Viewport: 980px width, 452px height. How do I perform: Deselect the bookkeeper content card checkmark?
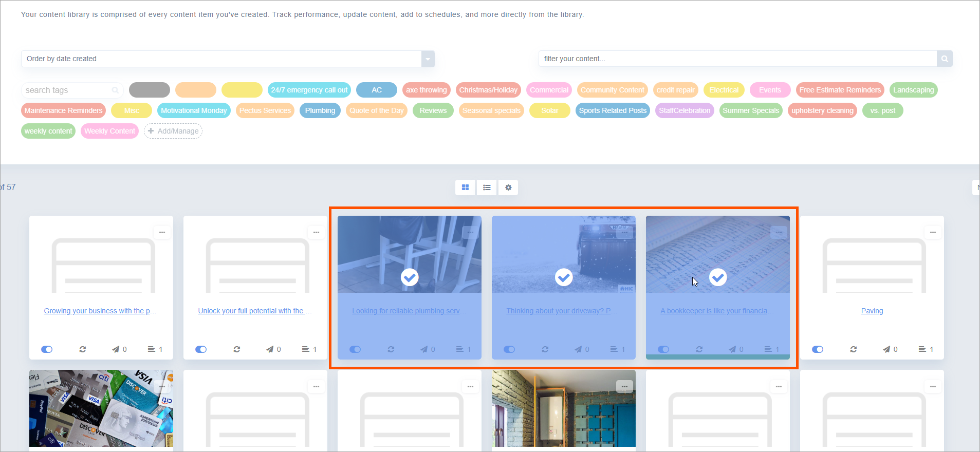pos(718,277)
